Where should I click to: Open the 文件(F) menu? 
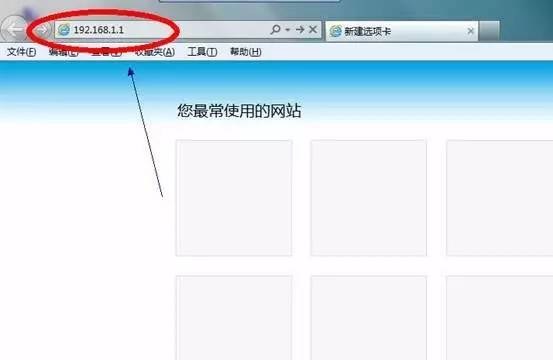[22, 52]
